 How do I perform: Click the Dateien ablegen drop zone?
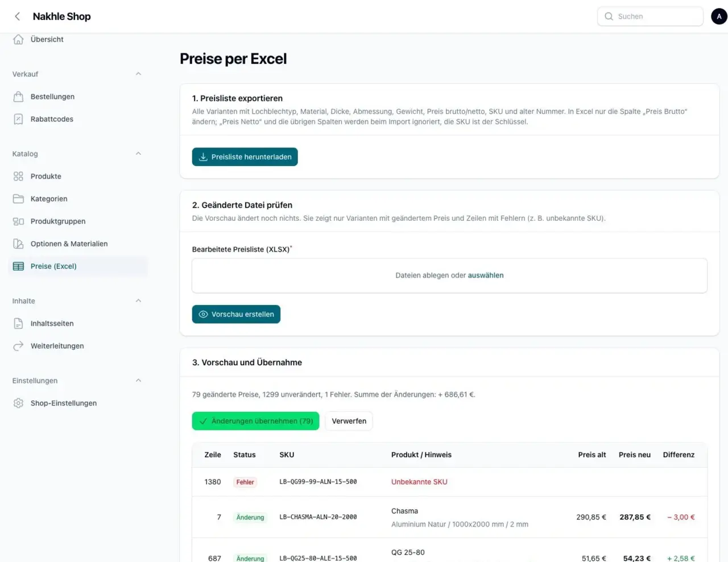point(449,276)
